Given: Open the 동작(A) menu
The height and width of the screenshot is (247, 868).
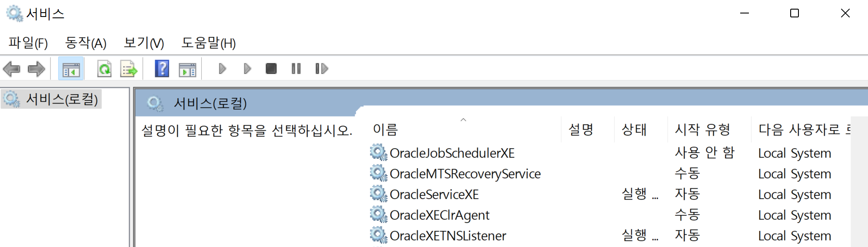Looking at the screenshot, I should point(86,43).
